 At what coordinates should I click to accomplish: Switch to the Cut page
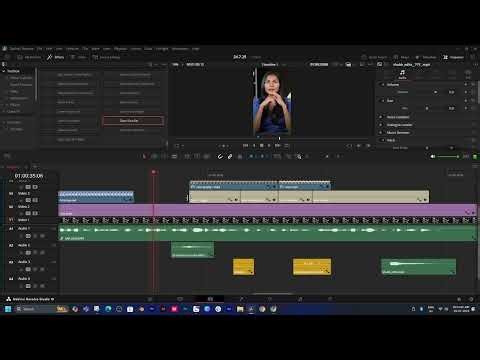pos(180,299)
